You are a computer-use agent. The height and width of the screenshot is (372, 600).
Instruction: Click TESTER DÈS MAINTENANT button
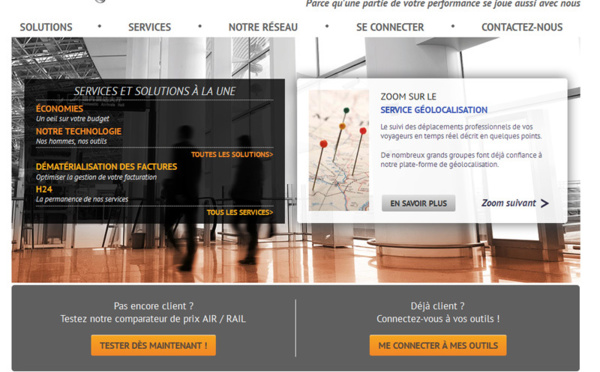tap(153, 345)
